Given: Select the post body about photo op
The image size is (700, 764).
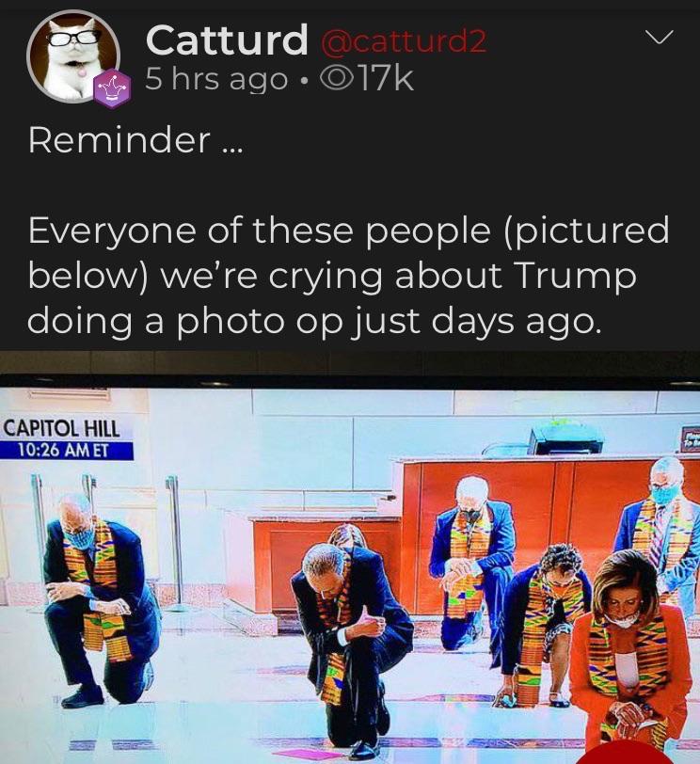Looking at the screenshot, I should (x=348, y=276).
